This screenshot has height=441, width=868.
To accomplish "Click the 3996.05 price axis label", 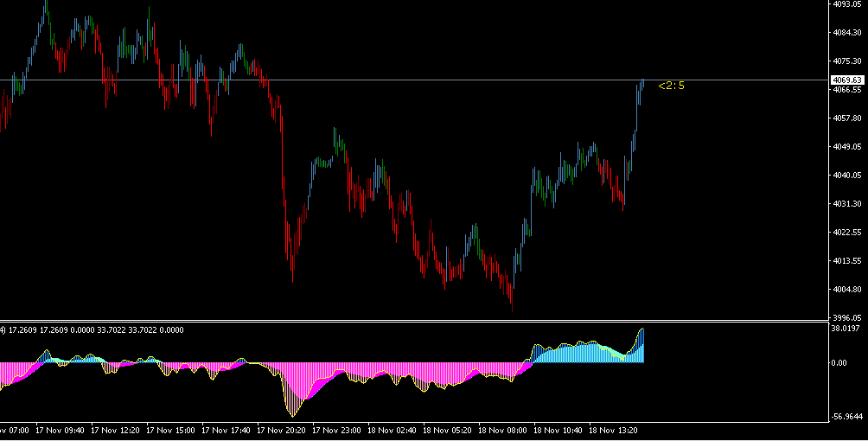I will point(847,318).
